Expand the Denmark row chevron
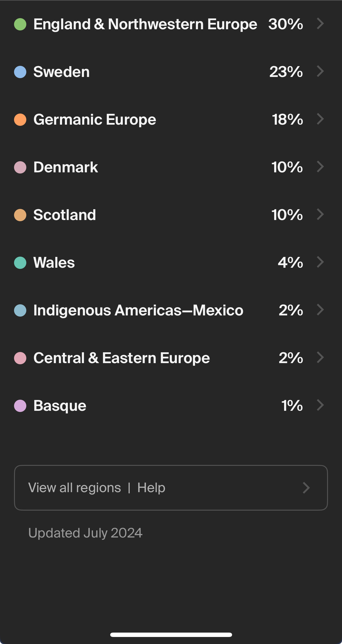Viewport: 342px width, 644px height. point(320,167)
